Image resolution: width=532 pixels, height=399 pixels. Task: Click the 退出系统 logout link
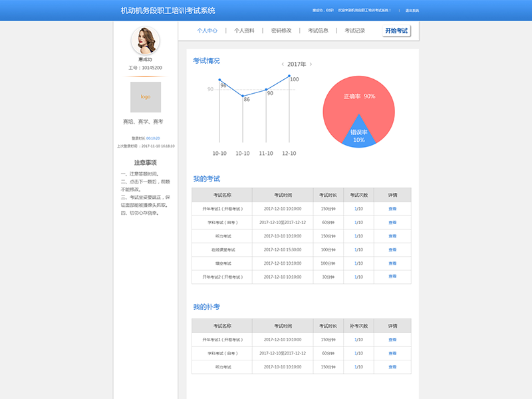412,11
